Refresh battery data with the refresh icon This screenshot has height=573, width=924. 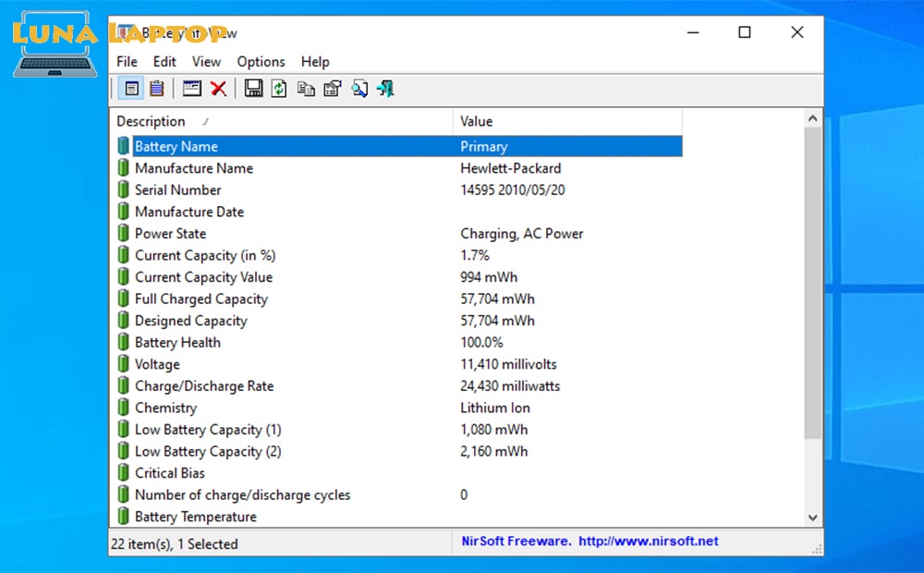278,88
